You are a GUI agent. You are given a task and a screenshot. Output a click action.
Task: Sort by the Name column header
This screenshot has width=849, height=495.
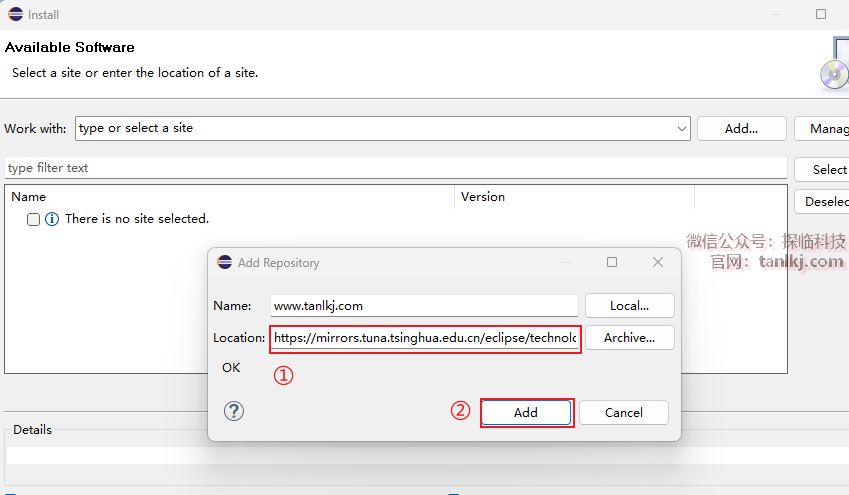point(229,197)
